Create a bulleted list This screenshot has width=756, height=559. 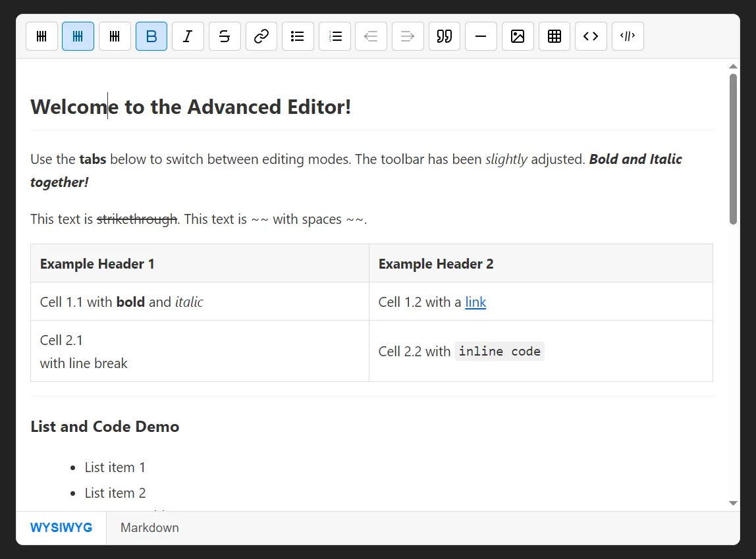298,36
